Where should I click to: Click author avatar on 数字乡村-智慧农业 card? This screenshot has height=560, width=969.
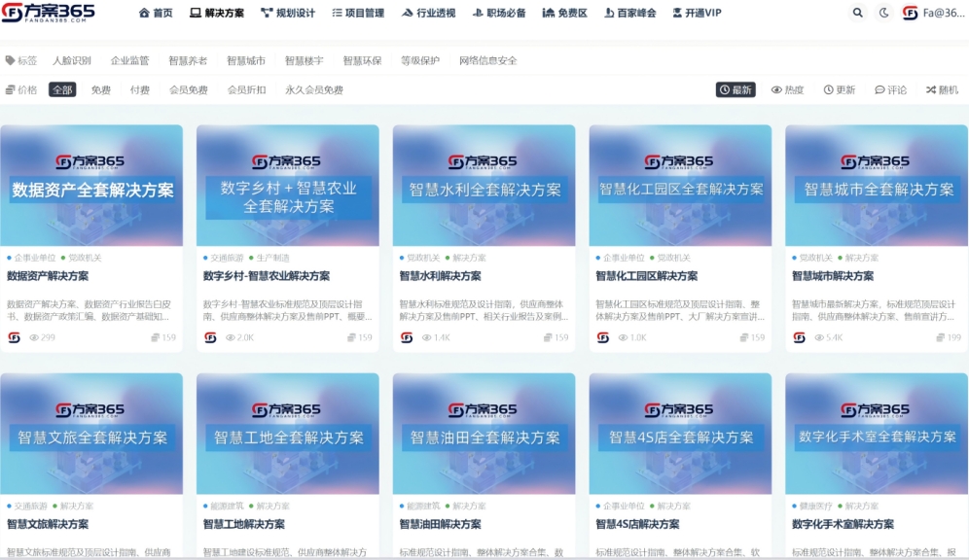210,337
